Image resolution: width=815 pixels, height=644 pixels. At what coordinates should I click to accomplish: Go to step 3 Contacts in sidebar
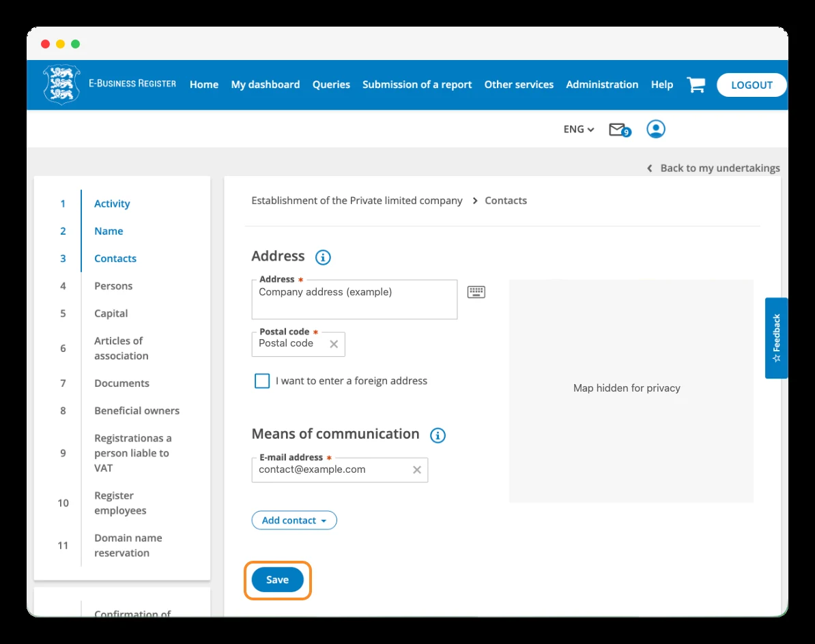115,259
